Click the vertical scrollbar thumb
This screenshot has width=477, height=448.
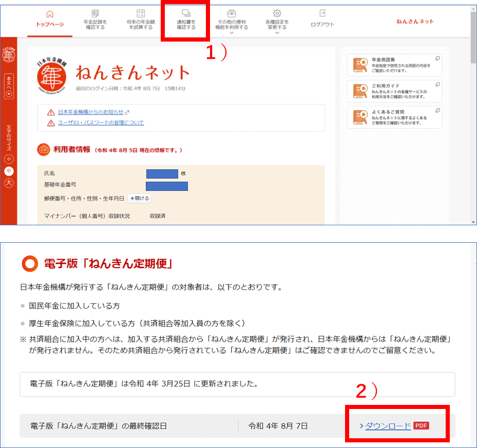[473, 37]
